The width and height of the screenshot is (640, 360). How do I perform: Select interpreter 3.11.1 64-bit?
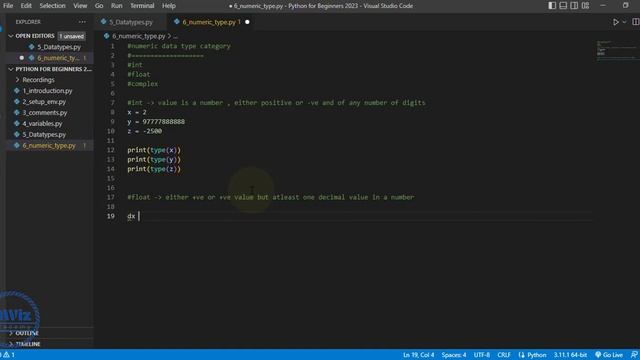[570, 355]
